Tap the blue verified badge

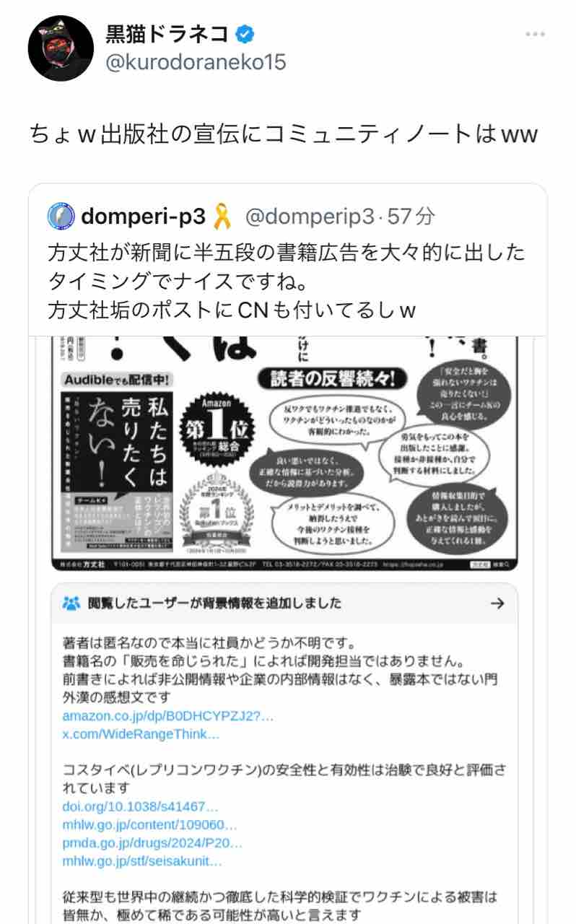[246, 33]
